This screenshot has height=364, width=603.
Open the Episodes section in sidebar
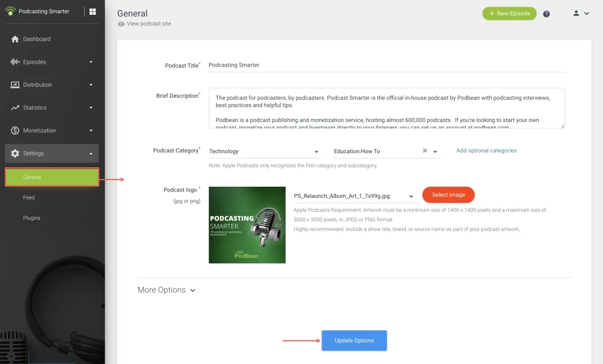coord(37,62)
